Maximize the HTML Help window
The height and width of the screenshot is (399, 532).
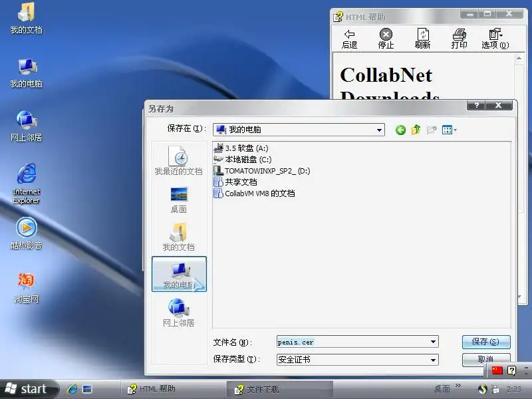(487, 14)
